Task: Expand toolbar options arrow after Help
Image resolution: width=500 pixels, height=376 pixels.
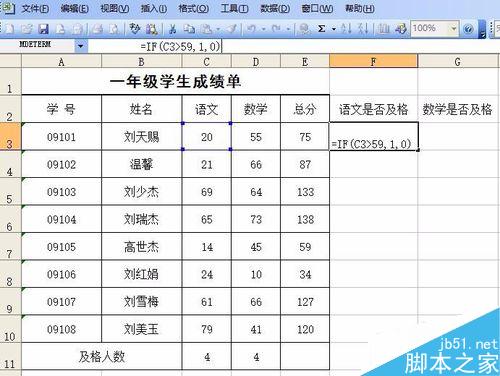Action: 482,29
